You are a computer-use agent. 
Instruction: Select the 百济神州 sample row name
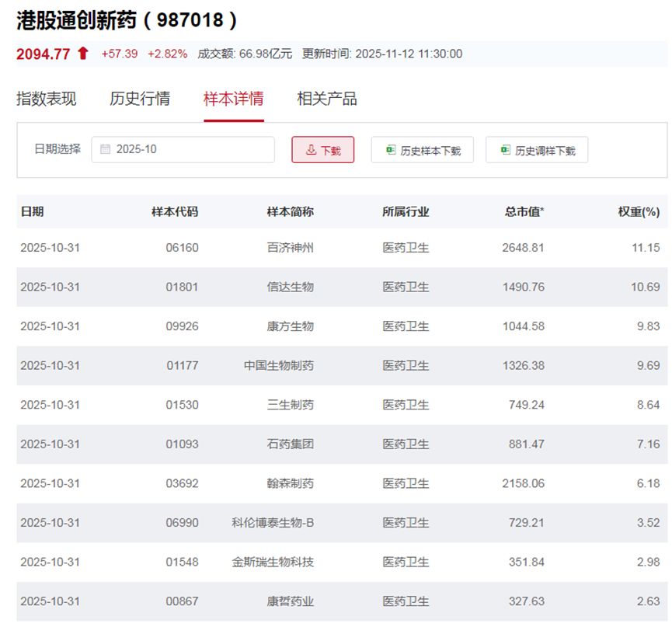[x=291, y=248]
